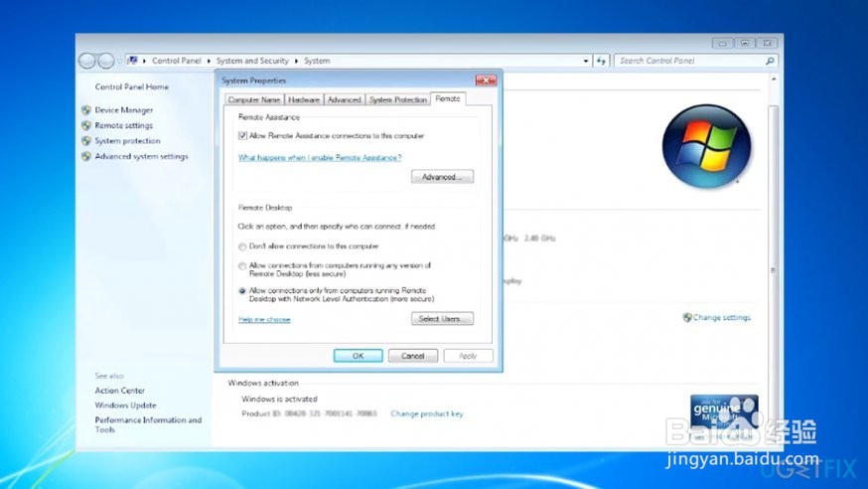Switch to the Advanced tab
868x489 pixels.
point(344,99)
